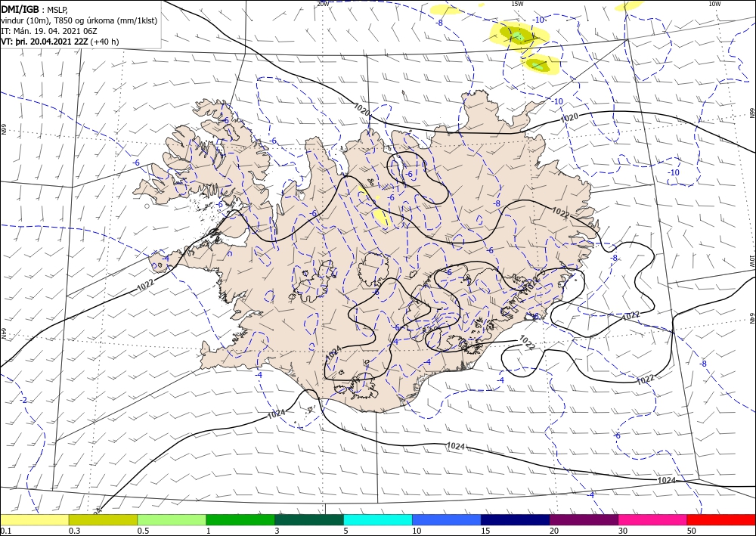Click the purple 20–30 legend swatch

click(584, 519)
